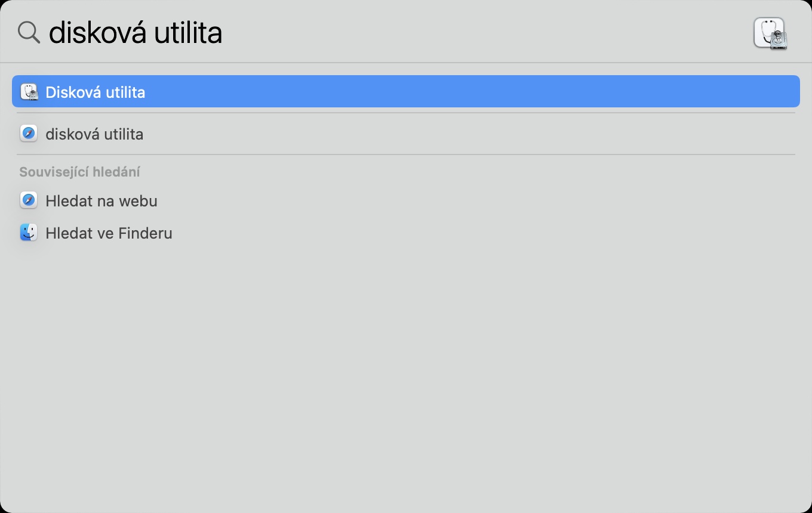This screenshot has height=513, width=812.
Task: Click the Finder face icon
Action: pos(29,233)
